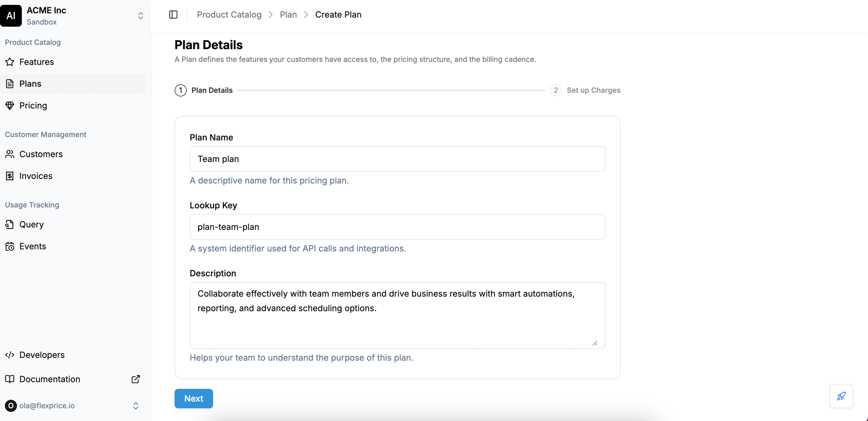Image resolution: width=868 pixels, height=421 pixels.
Task: Toggle the sidebar panel icon
Action: (x=173, y=15)
